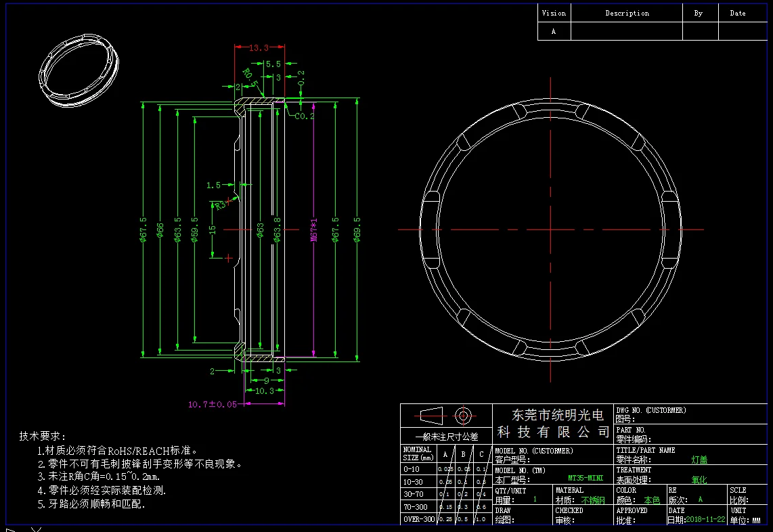This screenshot has width=773, height=532.
Task: Select the C0.2 chamfer callout
Action: pos(304,116)
